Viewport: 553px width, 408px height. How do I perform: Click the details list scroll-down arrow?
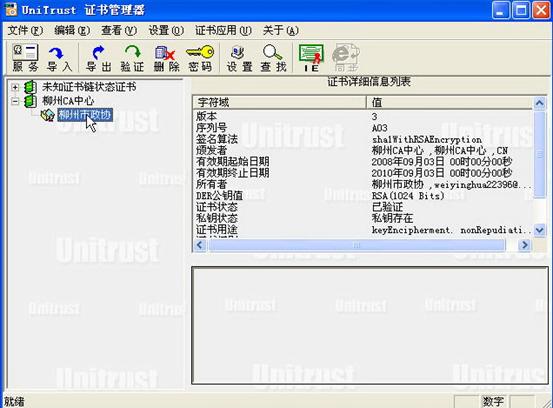539,231
